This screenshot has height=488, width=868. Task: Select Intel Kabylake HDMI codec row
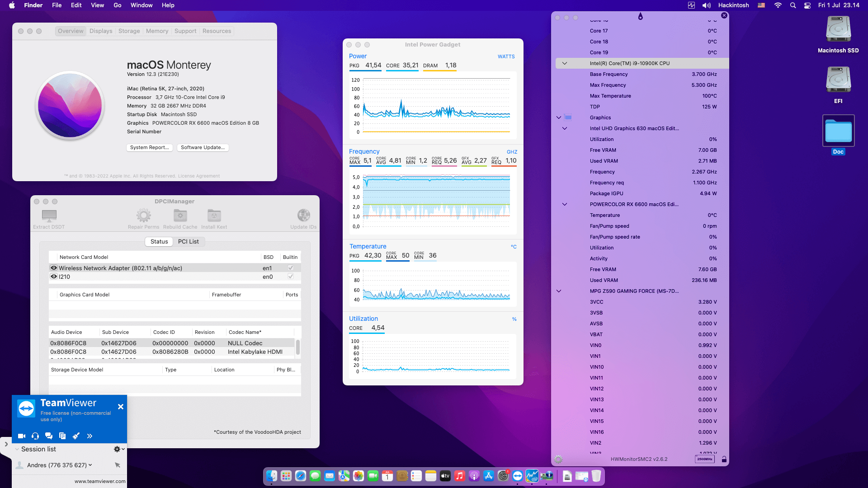(x=172, y=352)
